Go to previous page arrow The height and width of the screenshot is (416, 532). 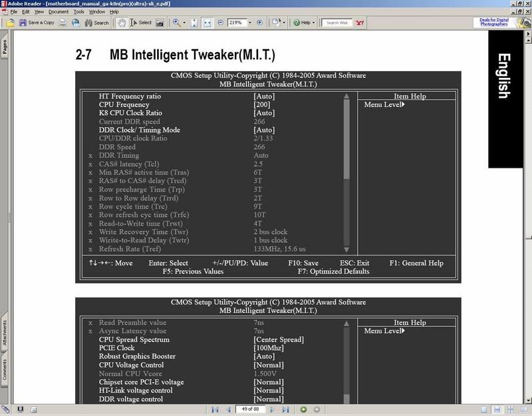228,409
